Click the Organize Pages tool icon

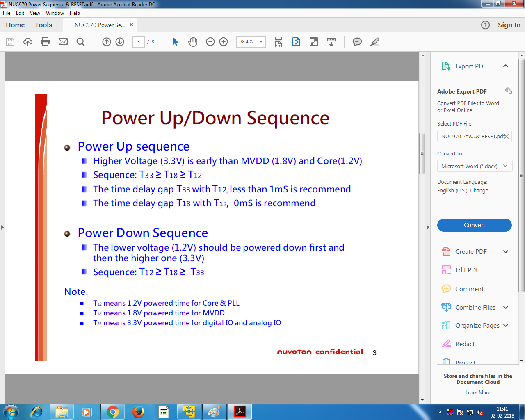pyautogui.click(x=446, y=325)
